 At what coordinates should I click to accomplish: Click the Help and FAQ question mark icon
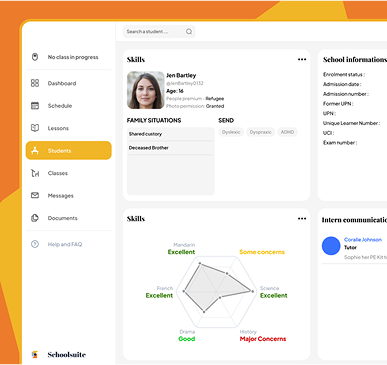click(35, 244)
